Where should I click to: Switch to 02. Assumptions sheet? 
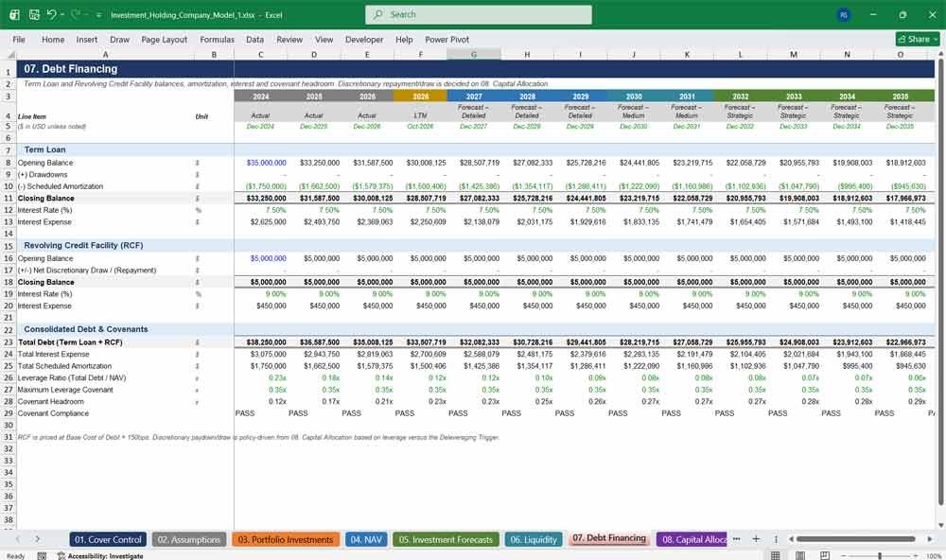click(189, 539)
